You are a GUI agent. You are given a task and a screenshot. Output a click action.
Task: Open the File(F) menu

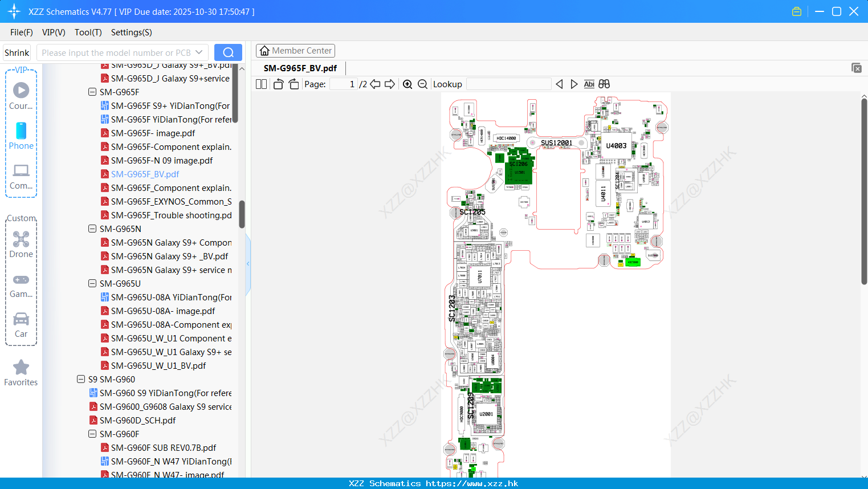(x=22, y=32)
